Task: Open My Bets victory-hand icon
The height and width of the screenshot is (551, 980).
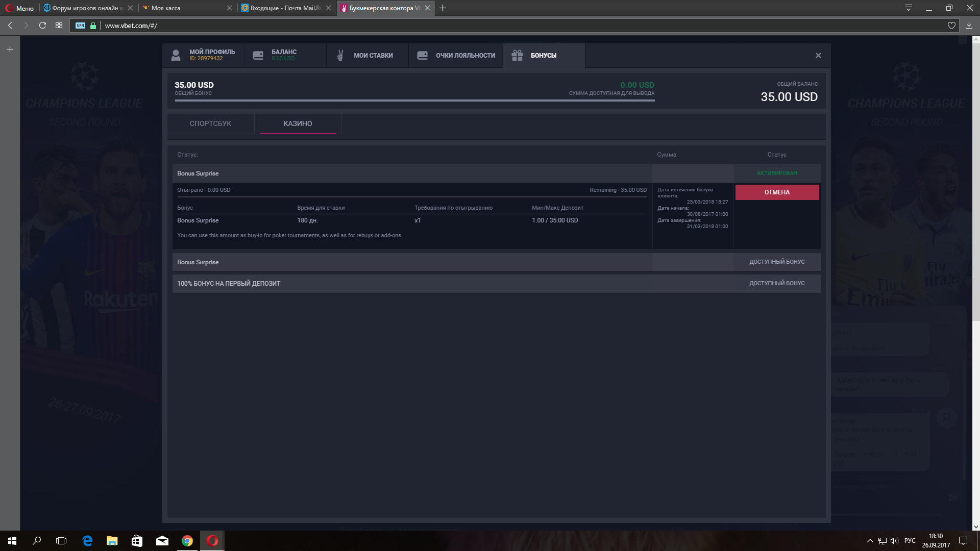Action: point(340,55)
